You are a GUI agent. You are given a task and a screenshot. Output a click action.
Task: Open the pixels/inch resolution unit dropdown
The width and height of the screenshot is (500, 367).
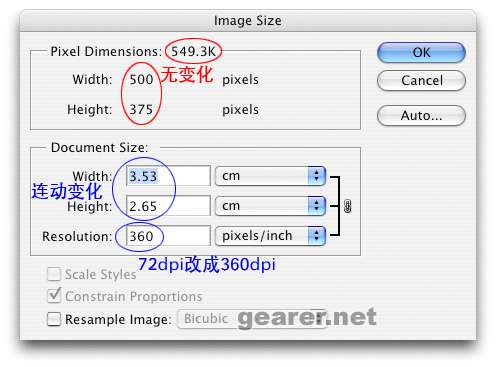270,236
